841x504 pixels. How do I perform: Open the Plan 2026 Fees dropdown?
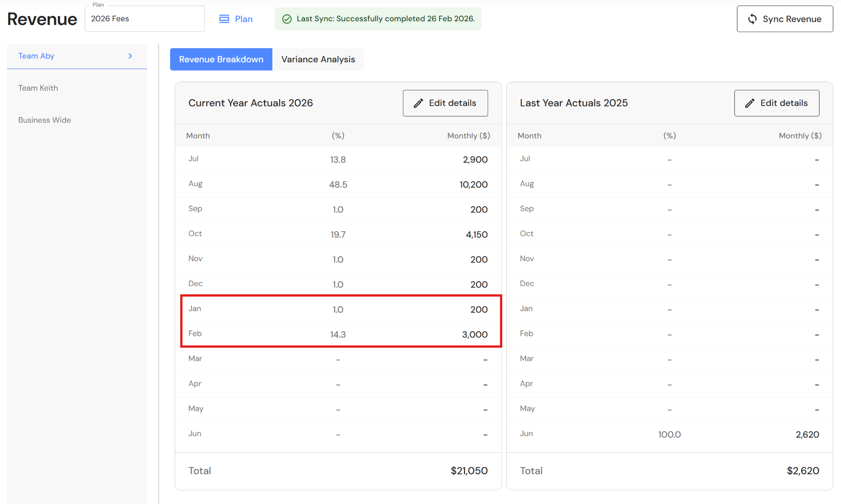(144, 19)
